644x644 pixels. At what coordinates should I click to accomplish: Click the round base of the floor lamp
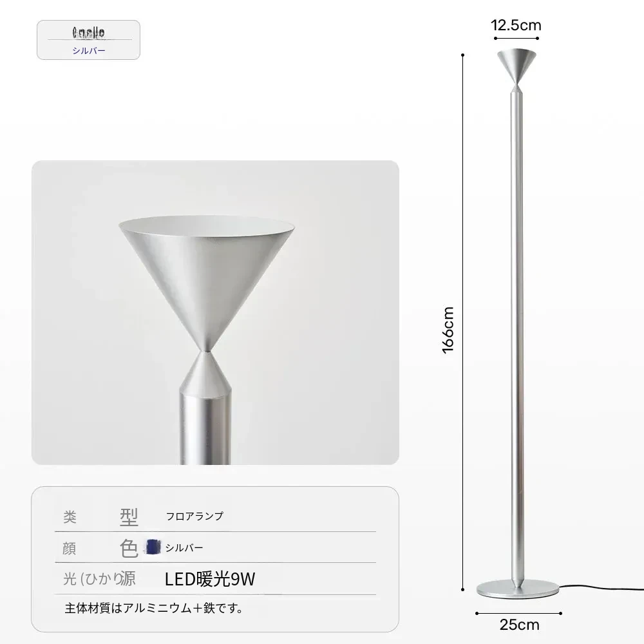coord(518,589)
